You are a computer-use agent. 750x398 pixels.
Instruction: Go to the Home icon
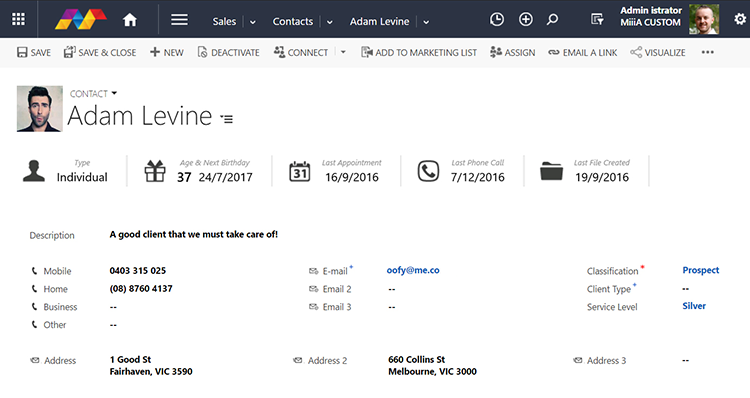130,20
